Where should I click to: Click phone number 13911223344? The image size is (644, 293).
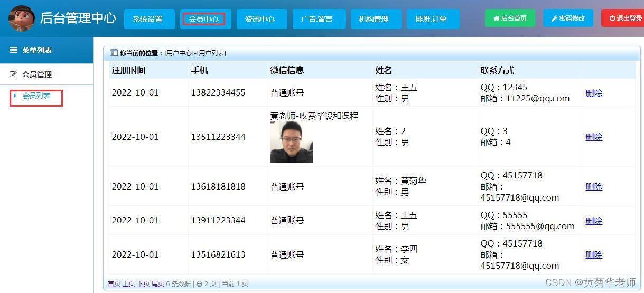tap(218, 220)
